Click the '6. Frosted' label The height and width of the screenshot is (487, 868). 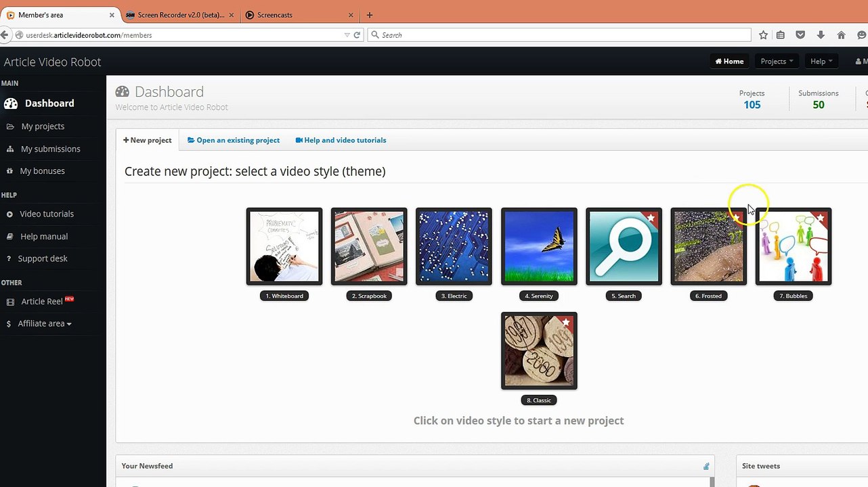[x=708, y=296]
